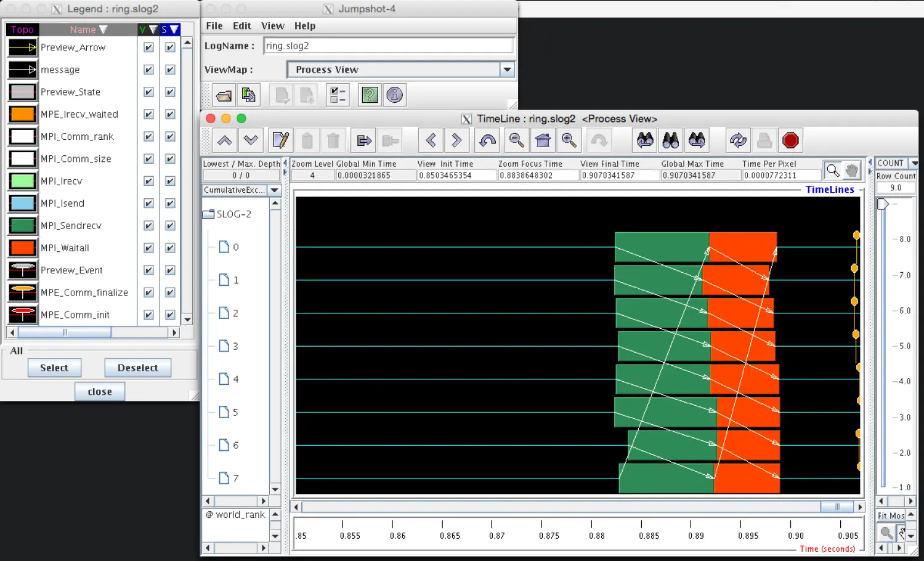Select the magnifier zoom-mode tool
The height and width of the screenshot is (561, 924).
tap(833, 170)
